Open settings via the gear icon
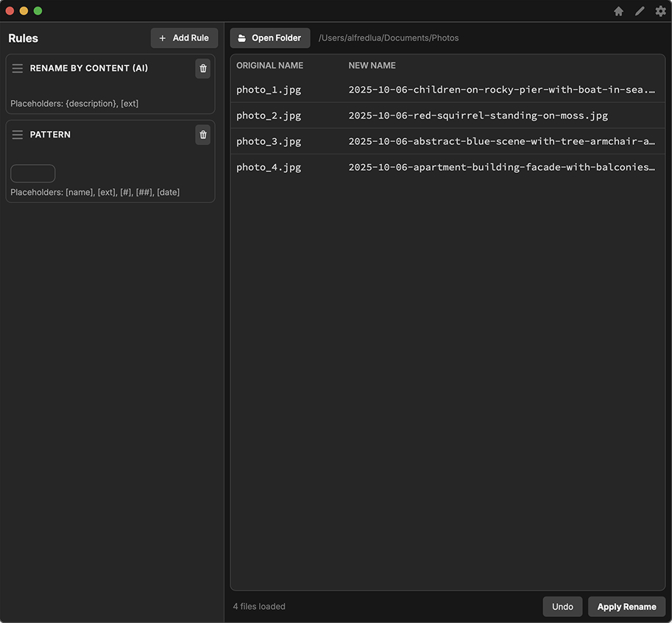This screenshot has height=623, width=672. point(660,11)
